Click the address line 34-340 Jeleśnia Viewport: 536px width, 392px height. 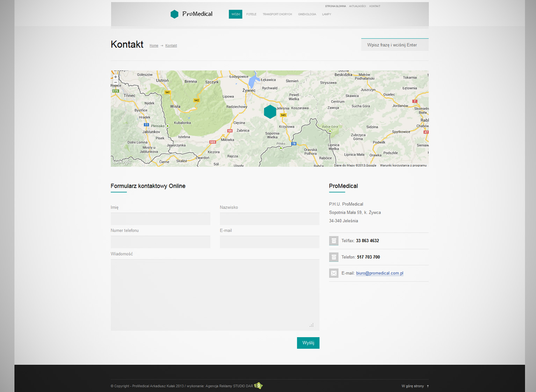pos(343,221)
